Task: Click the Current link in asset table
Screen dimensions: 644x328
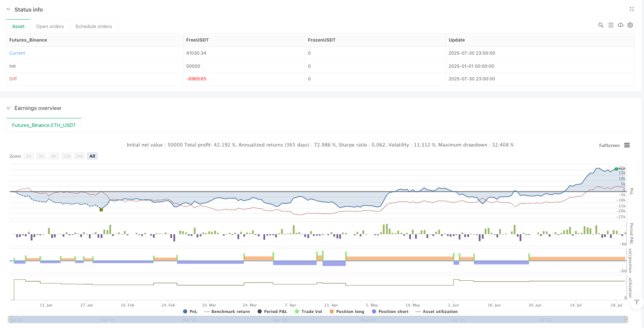Action: coord(17,53)
